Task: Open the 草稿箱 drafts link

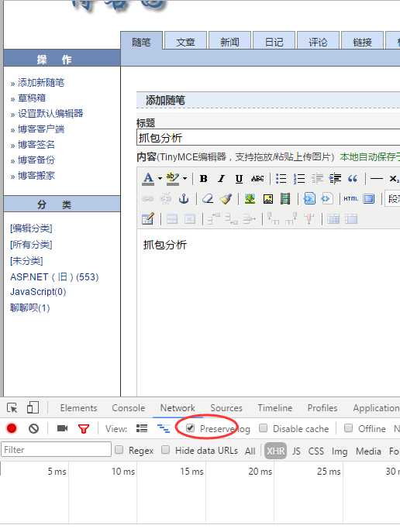Action: click(x=31, y=98)
